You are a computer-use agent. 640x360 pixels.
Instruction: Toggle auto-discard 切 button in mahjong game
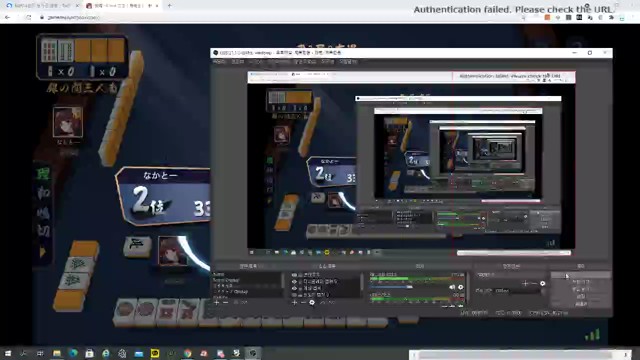44,231
